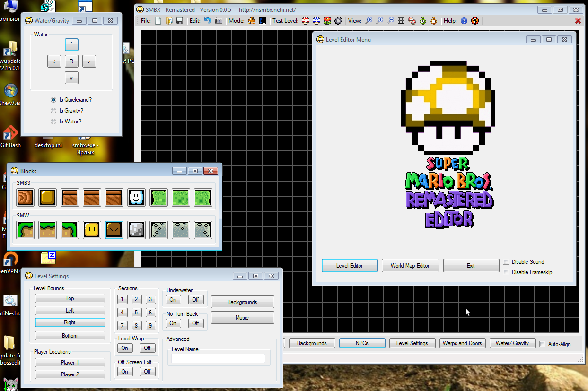Select the Is Water? radio button
Viewport: 588px width, 391px height.
point(53,122)
